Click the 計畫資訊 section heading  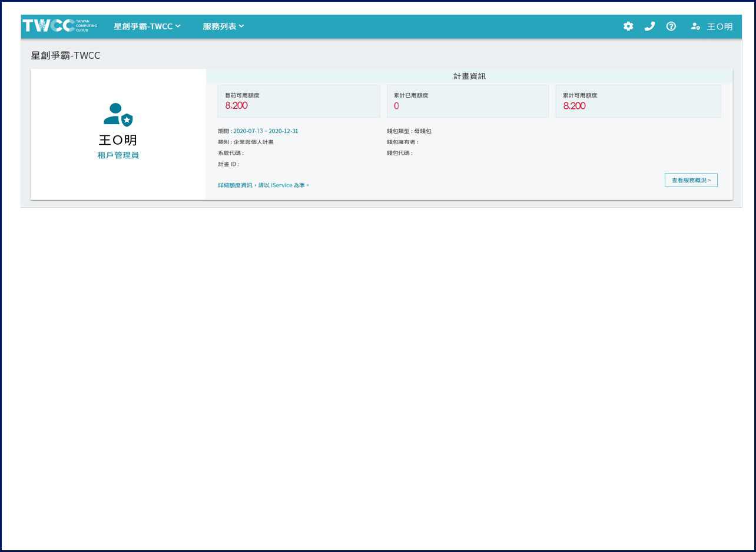[x=470, y=76]
